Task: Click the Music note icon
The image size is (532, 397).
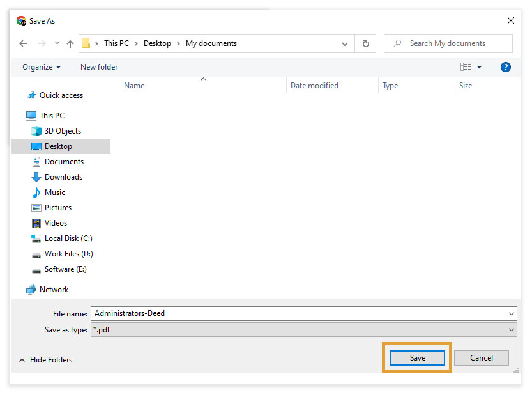Action: [36, 192]
